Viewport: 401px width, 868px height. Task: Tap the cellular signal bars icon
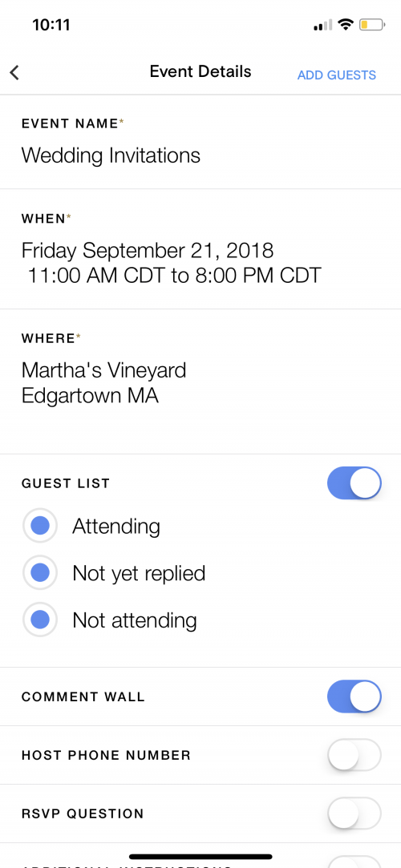click(x=323, y=25)
